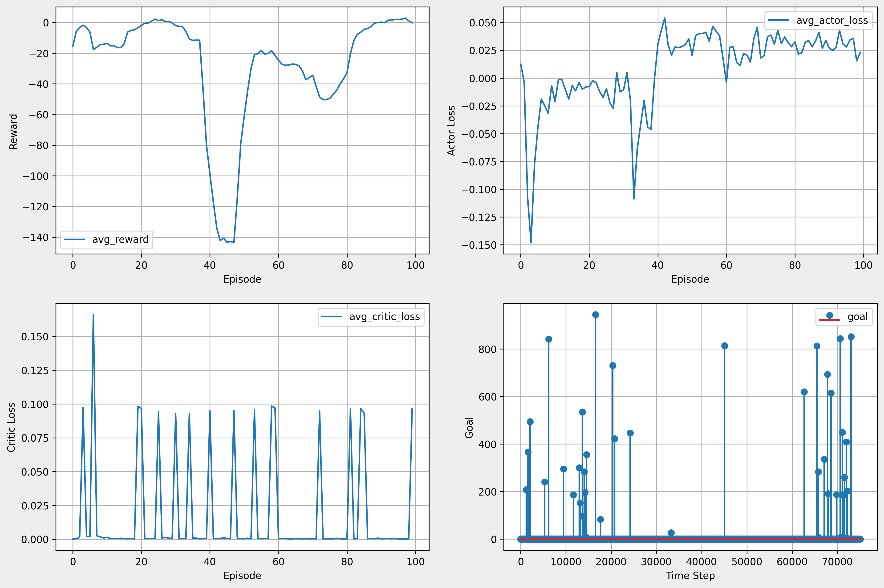Click the highest critic loss spike peak
This screenshot has height=588, width=884.
click(93, 315)
